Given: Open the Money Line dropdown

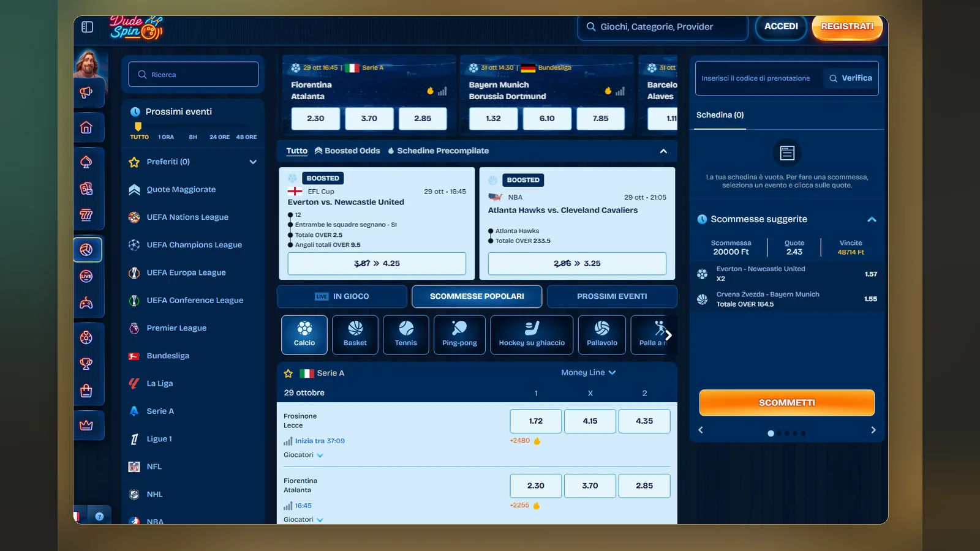Looking at the screenshot, I should pyautogui.click(x=589, y=372).
